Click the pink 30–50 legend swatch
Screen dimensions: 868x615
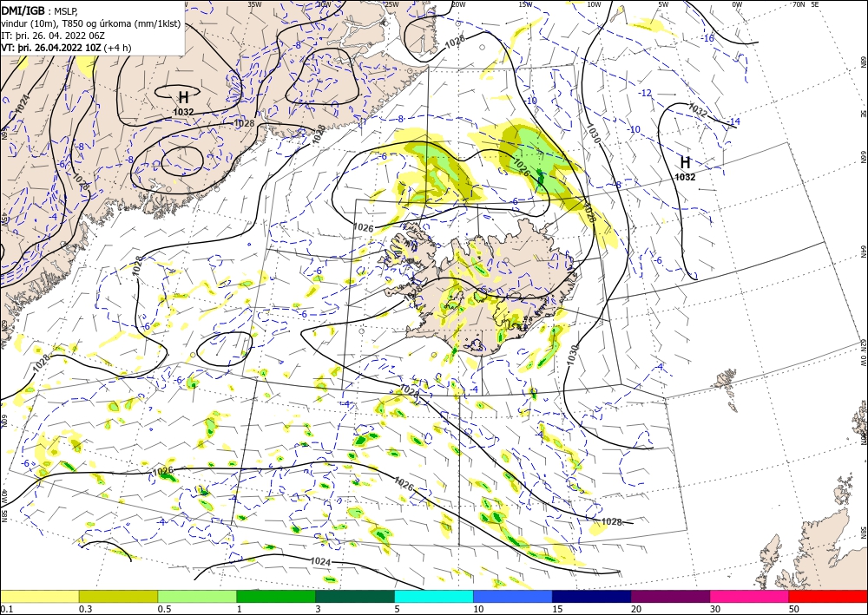[x=750, y=596]
